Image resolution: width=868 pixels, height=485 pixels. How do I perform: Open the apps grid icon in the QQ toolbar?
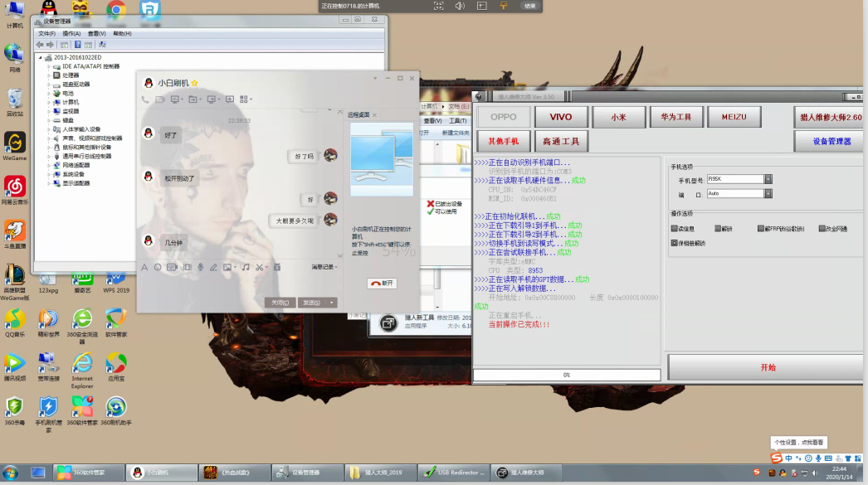[244, 99]
